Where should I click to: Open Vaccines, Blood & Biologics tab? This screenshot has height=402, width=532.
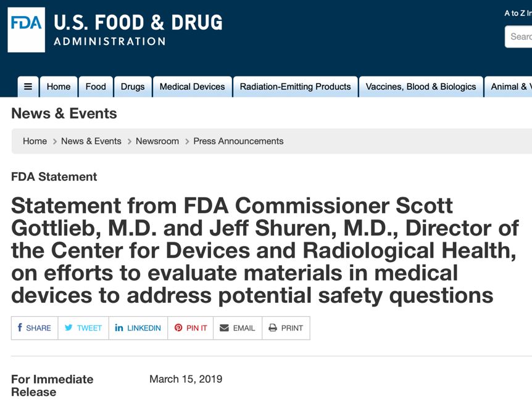click(x=421, y=87)
